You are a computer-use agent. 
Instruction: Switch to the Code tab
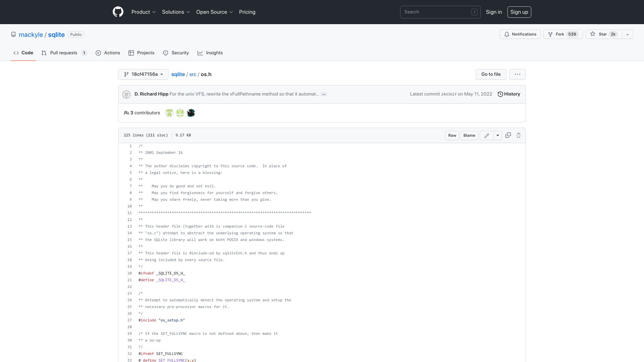[23, 53]
